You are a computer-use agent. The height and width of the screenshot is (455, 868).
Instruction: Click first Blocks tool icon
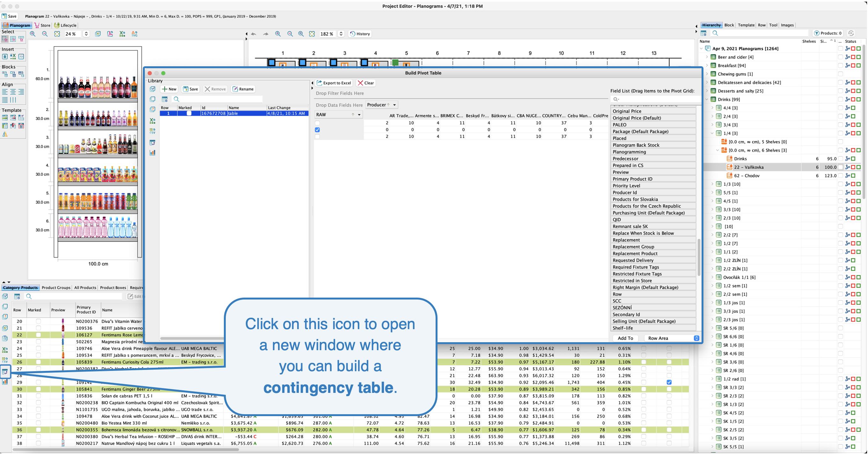tap(5, 74)
